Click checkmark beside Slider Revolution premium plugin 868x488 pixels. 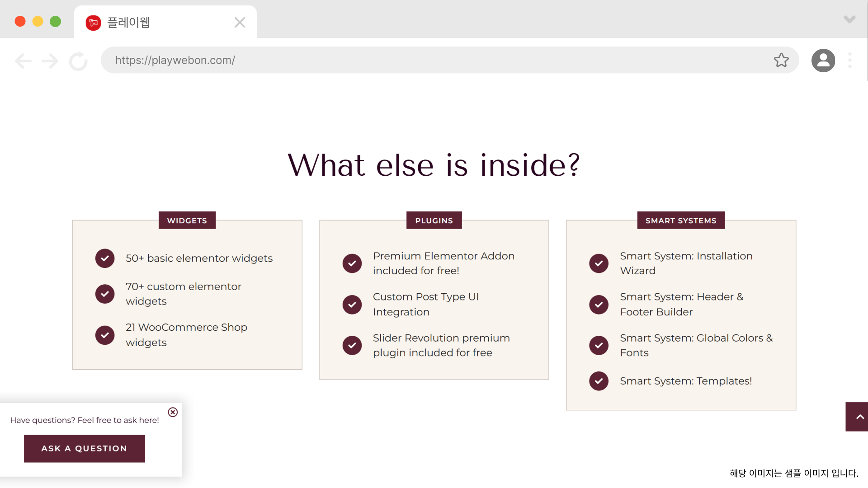pos(352,345)
